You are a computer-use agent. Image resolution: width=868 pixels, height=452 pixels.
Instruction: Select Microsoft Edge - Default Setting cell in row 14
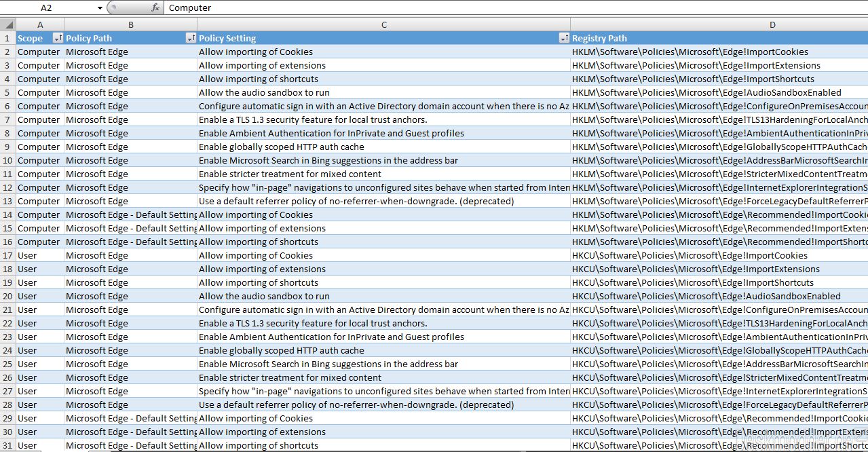click(131, 214)
